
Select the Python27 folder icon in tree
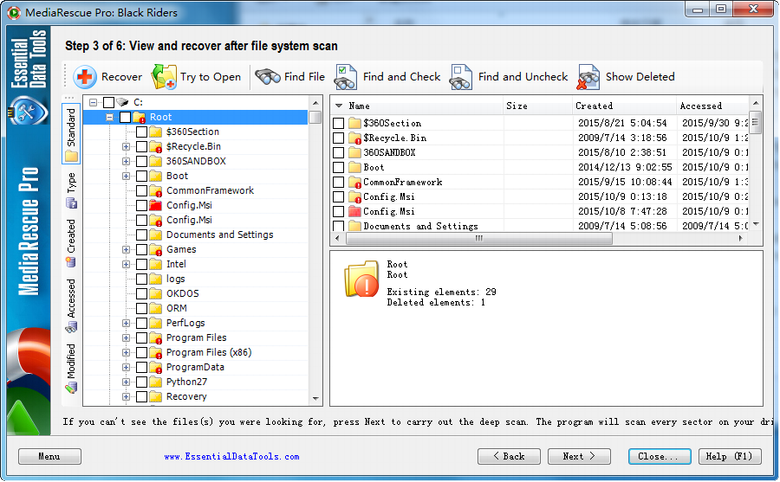pos(155,382)
